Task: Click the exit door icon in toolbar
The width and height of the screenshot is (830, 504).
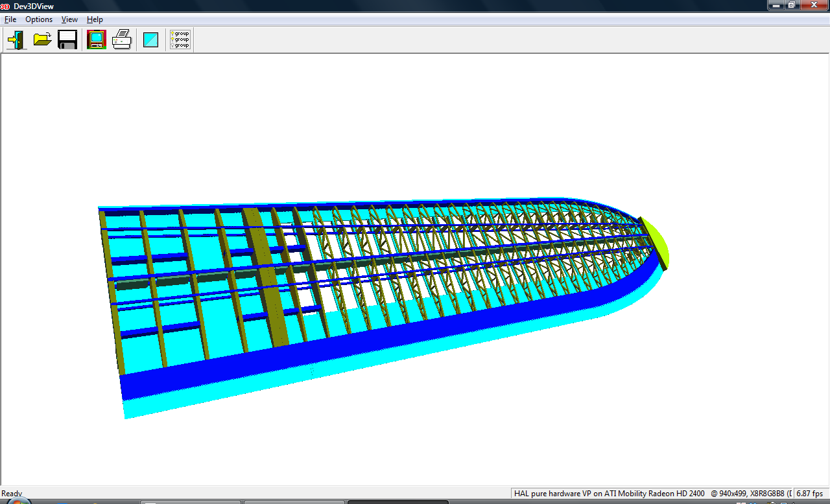Action: pyautogui.click(x=16, y=40)
